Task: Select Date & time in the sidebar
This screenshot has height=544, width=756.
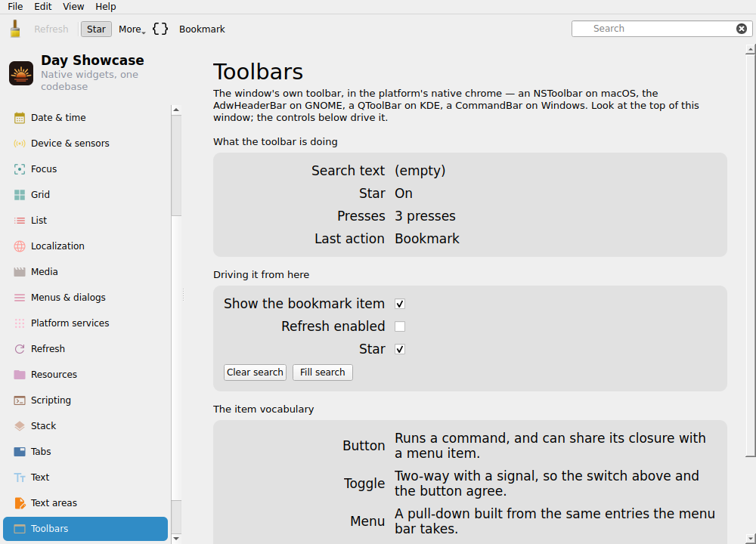Action: click(85, 118)
